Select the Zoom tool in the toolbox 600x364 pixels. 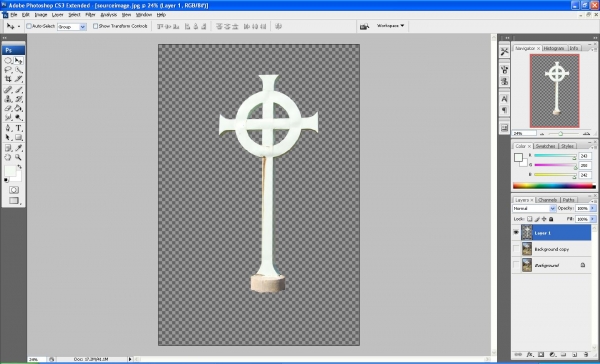point(19,157)
